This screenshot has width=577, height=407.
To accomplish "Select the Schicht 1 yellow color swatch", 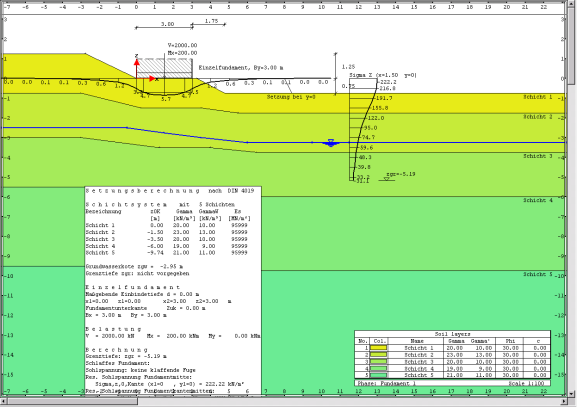I will click(x=378, y=348).
